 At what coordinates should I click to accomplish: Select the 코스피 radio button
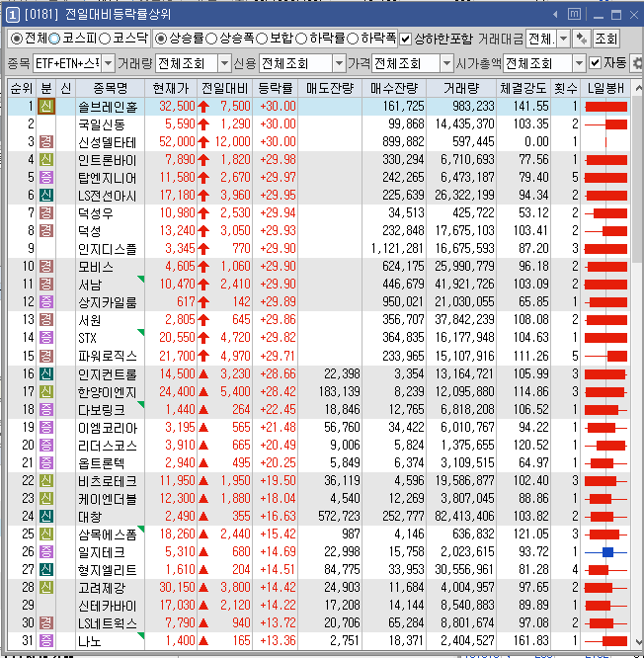[x=54, y=40]
